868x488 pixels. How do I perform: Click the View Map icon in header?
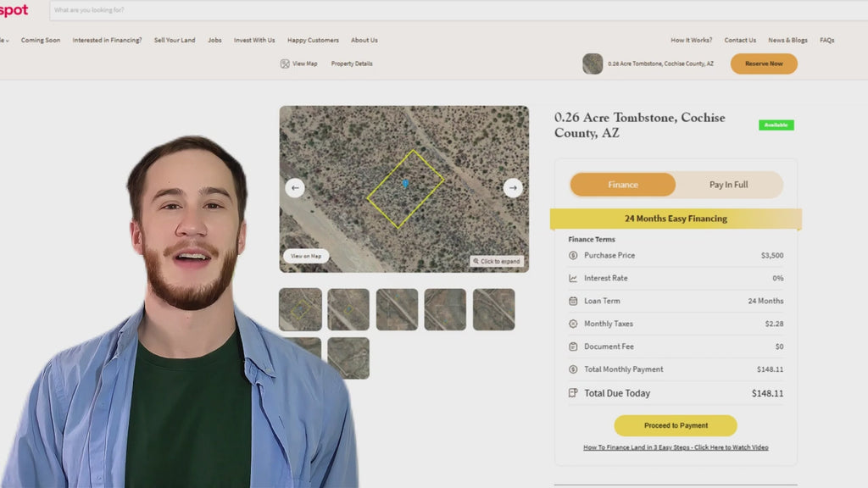click(x=285, y=64)
